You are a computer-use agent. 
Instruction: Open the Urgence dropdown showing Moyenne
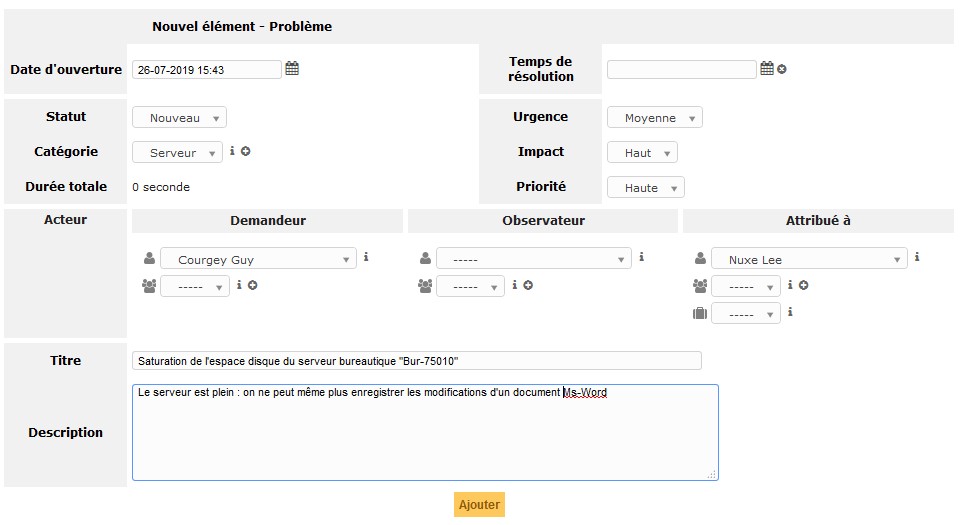pos(655,117)
